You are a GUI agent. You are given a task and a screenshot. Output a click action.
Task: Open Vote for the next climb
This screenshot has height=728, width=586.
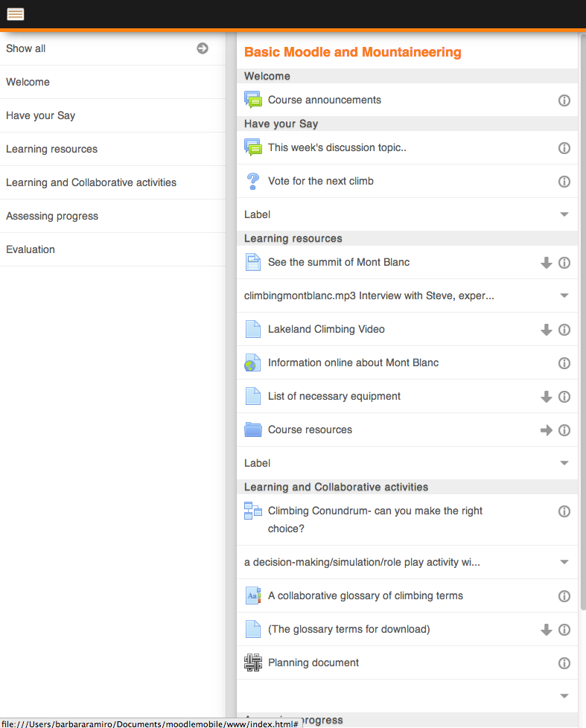pyautogui.click(x=320, y=181)
